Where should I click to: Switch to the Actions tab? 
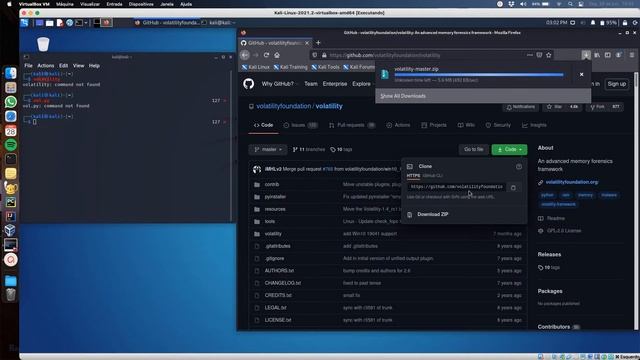398,125
